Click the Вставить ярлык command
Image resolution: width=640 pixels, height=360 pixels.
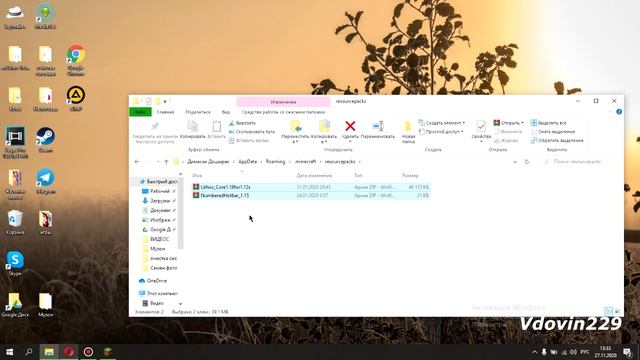tap(249, 140)
